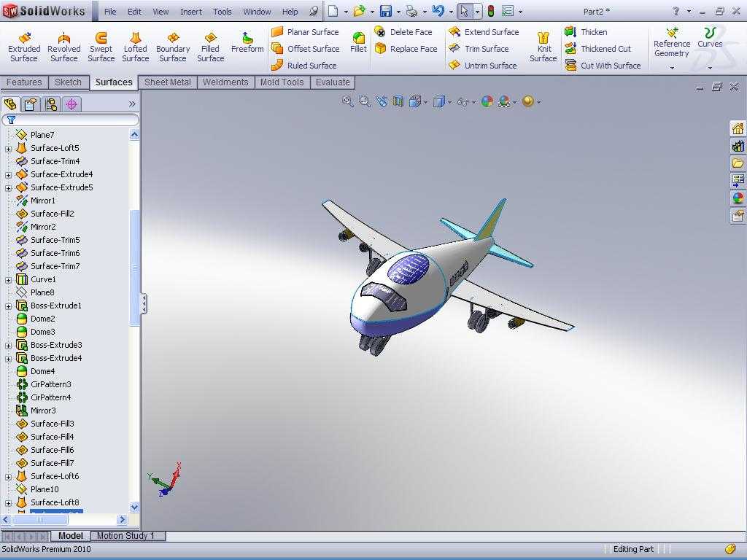Open SolidWorks Resources home icon in task pane
The height and width of the screenshot is (560, 747).
point(738,128)
